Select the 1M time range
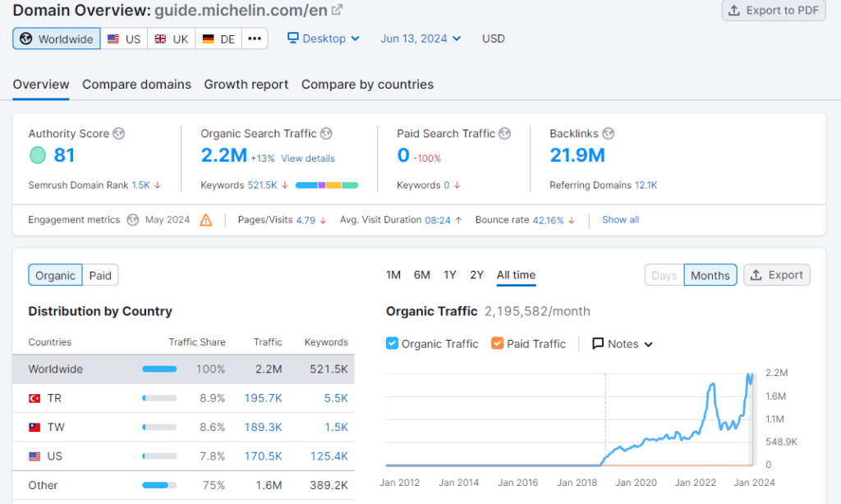841x504 pixels. pyautogui.click(x=393, y=275)
